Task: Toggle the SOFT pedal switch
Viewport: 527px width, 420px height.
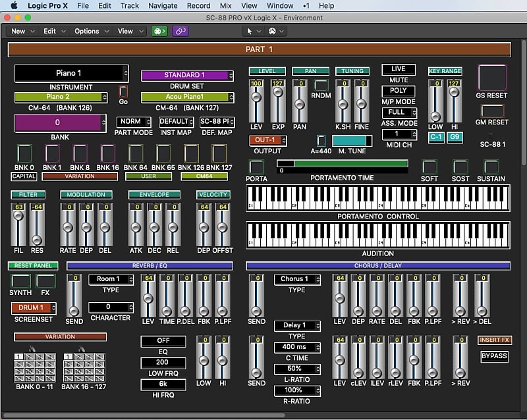Action: [430, 167]
